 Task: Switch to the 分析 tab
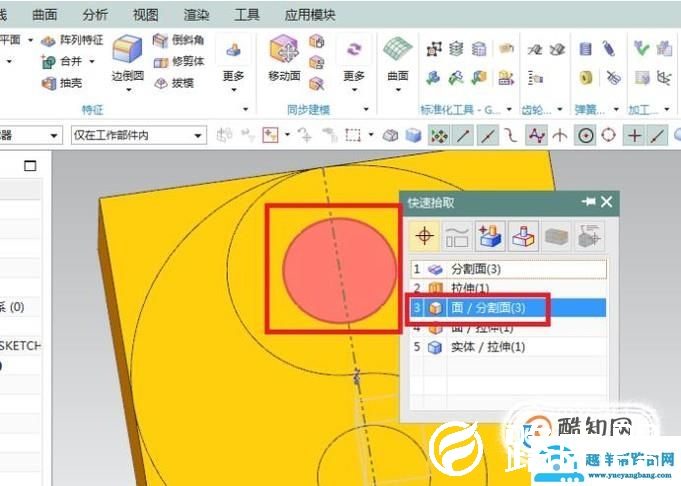95,15
